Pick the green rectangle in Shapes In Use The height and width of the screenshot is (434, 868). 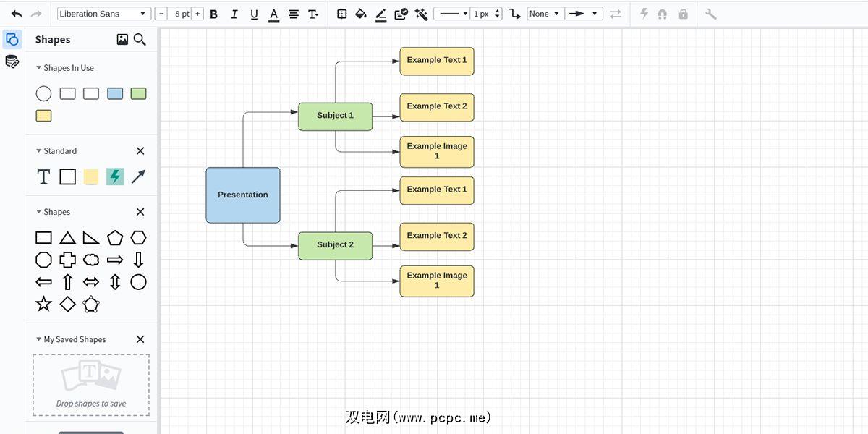click(139, 93)
